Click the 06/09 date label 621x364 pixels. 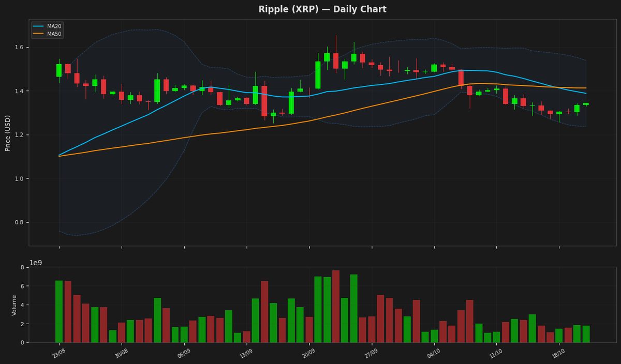184,353
